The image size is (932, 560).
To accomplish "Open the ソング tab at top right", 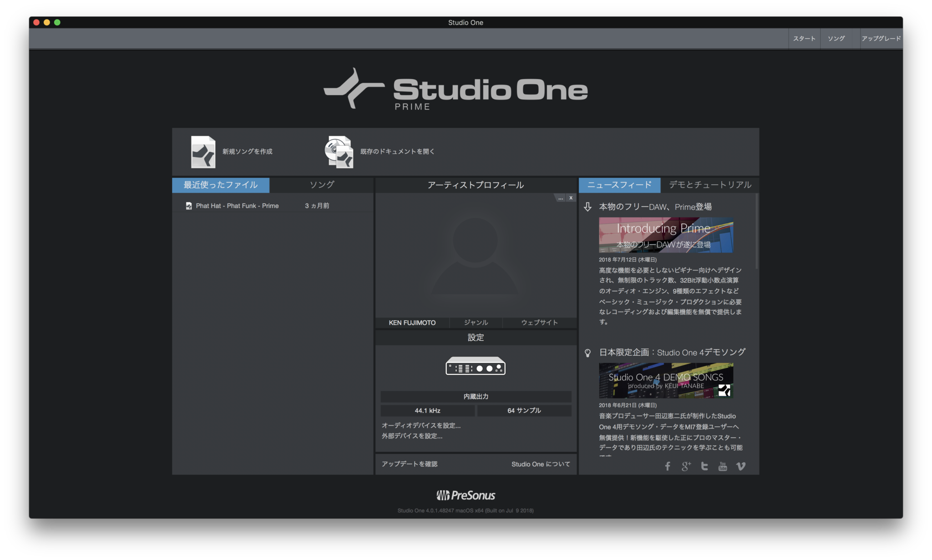I will [x=836, y=39].
